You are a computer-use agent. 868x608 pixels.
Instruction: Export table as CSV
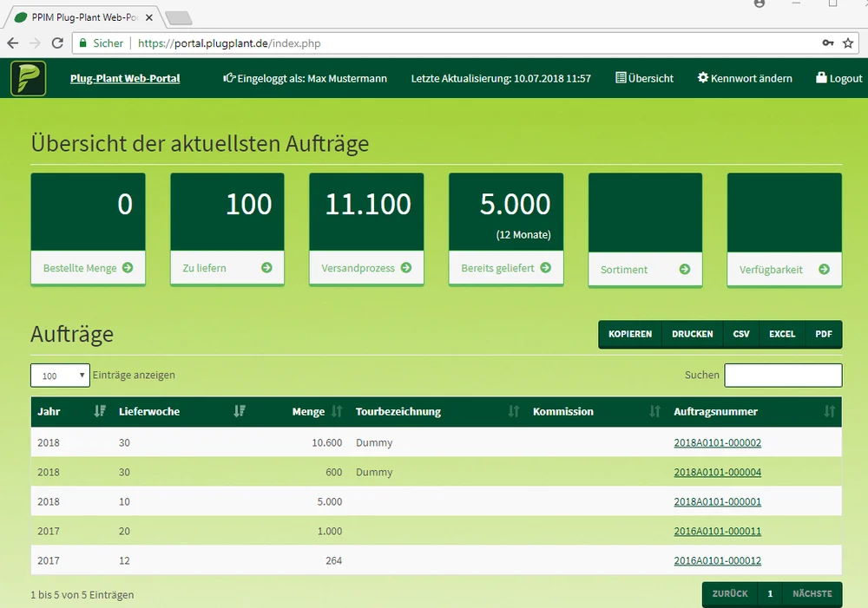tap(741, 334)
